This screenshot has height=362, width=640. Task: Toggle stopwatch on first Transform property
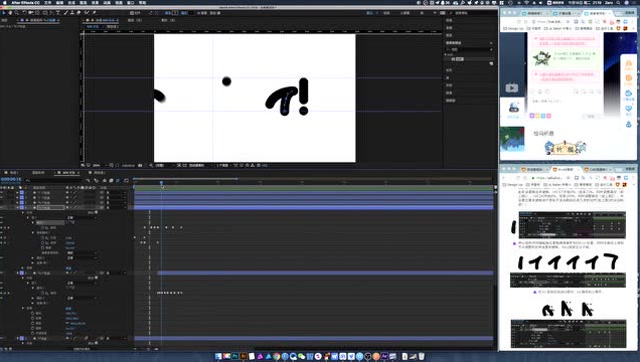(32, 313)
